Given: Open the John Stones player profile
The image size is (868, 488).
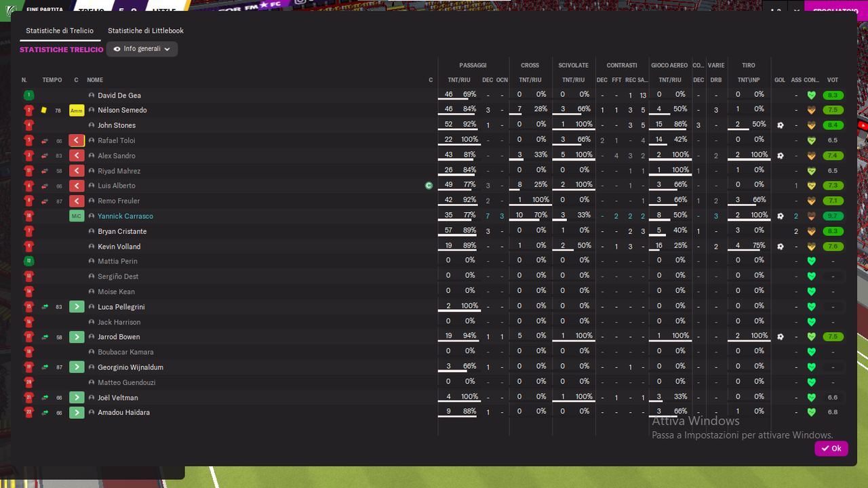Looking at the screenshot, I should 117,125.
